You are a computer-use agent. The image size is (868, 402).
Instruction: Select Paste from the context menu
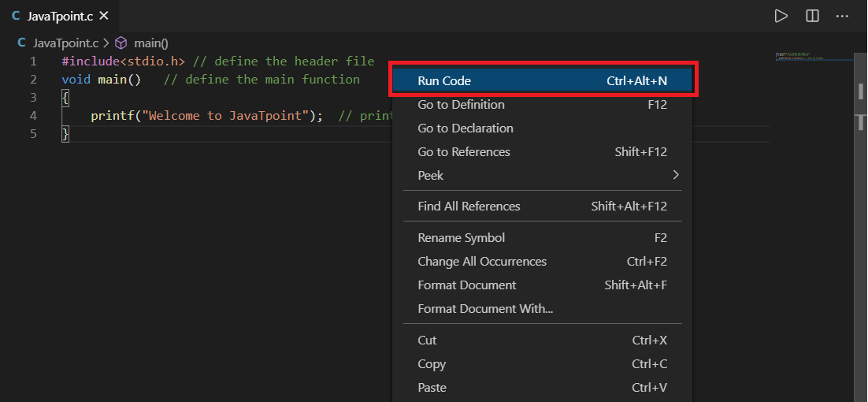(542, 388)
